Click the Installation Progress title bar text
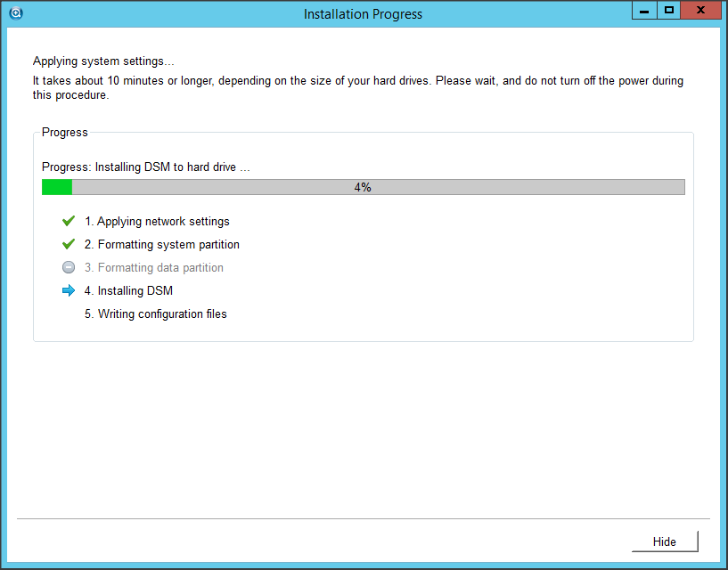 [363, 13]
